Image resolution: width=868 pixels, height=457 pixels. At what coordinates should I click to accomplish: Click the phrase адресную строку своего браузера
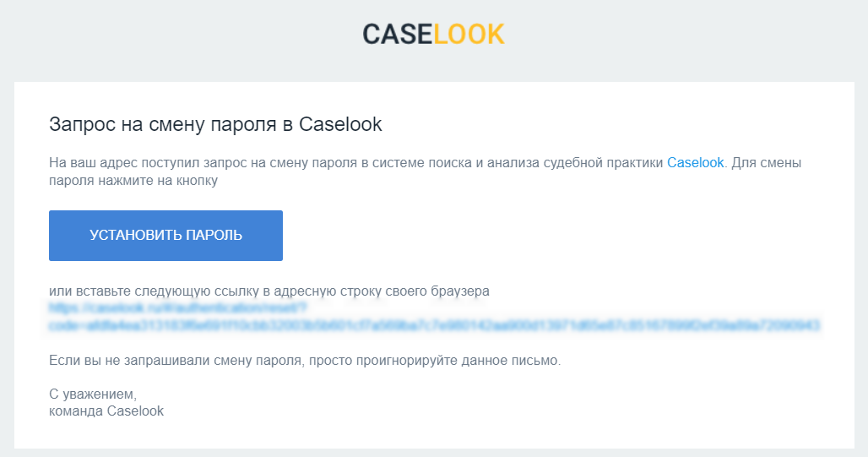(382, 291)
